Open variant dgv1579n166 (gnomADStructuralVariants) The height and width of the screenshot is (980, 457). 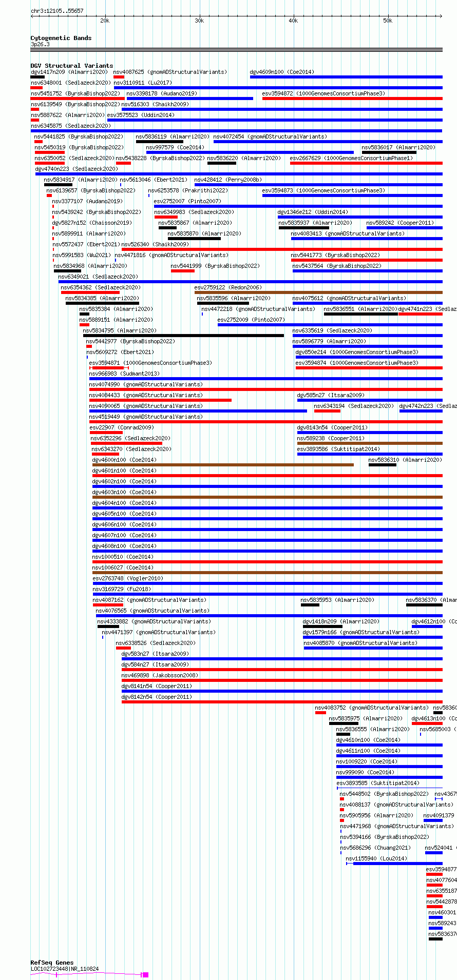click(361, 632)
